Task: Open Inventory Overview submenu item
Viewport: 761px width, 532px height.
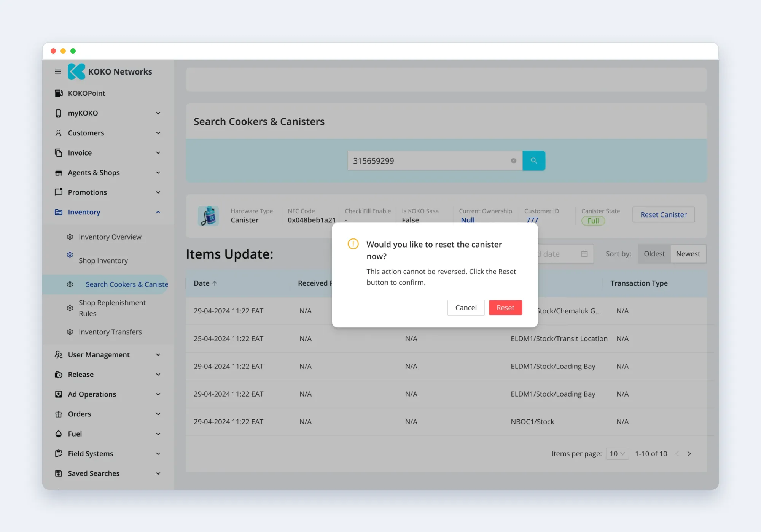Action: 110,237
